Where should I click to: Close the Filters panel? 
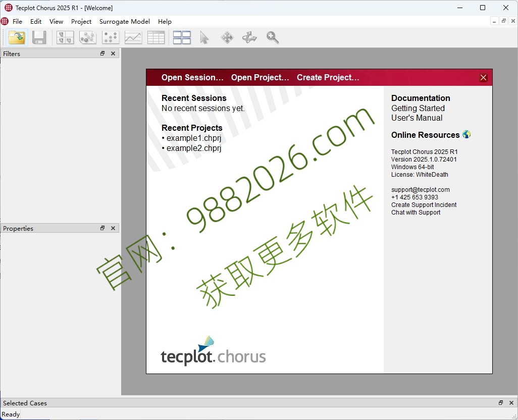pyautogui.click(x=113, y=54)
